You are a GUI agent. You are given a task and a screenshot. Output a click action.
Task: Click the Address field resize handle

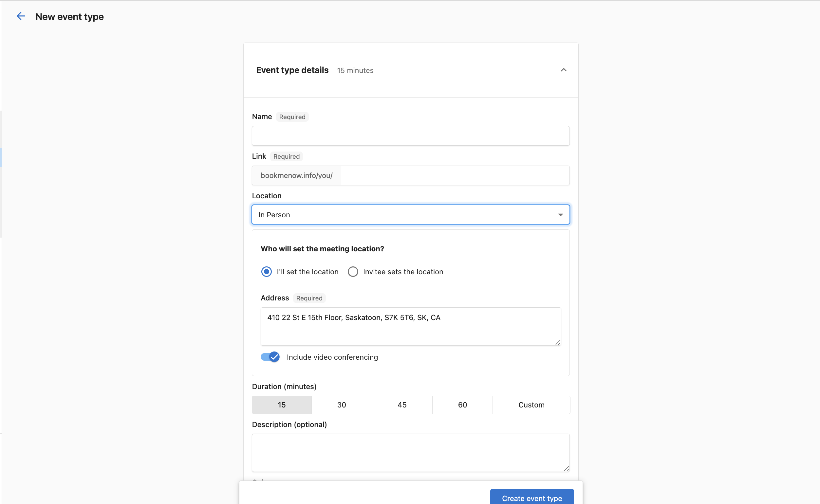(x=558, y=343)
